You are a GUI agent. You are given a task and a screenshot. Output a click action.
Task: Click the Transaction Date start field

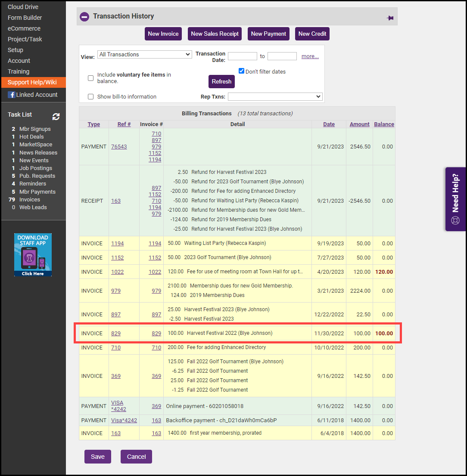pos(242,56)
